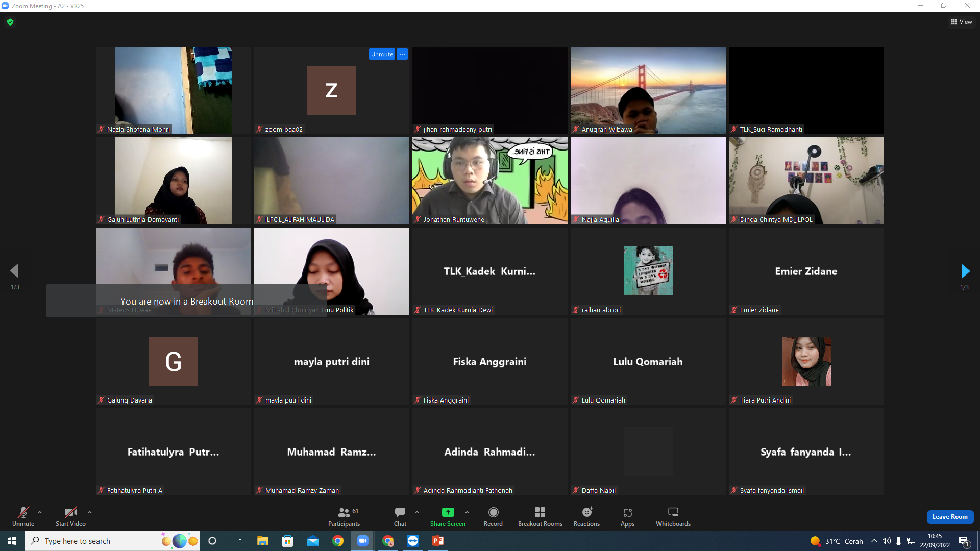This screenshot has width=980, height=551.
Task: Select Tiara Putri Andini's profile picture
Action: coord(806,361)
